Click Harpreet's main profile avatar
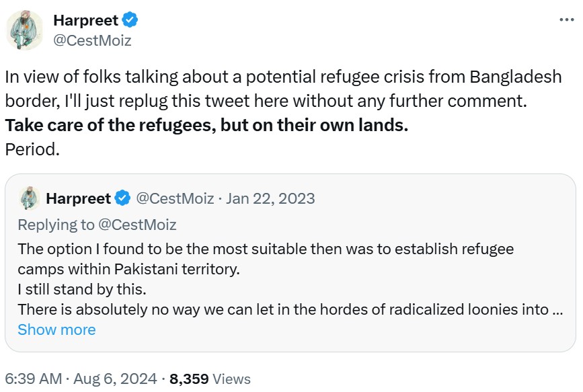The image size is (583, 392). [25, 31]
